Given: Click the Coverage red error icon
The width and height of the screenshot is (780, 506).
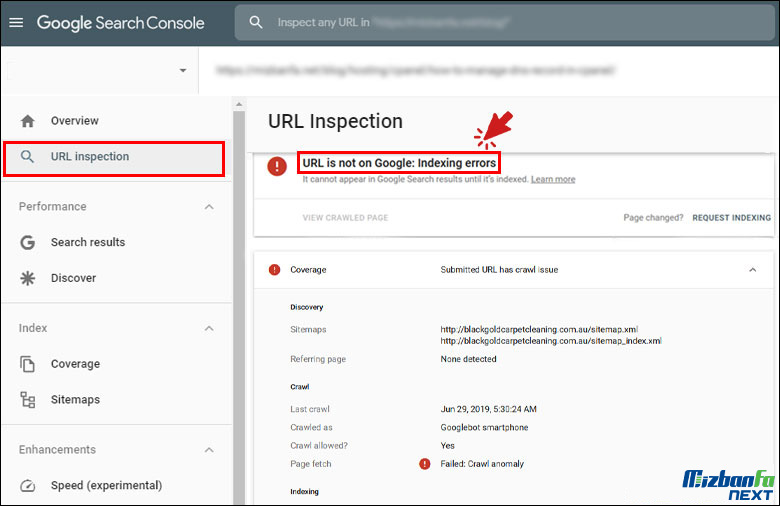Looking at the screenshot, I should [x=275, y=270].
